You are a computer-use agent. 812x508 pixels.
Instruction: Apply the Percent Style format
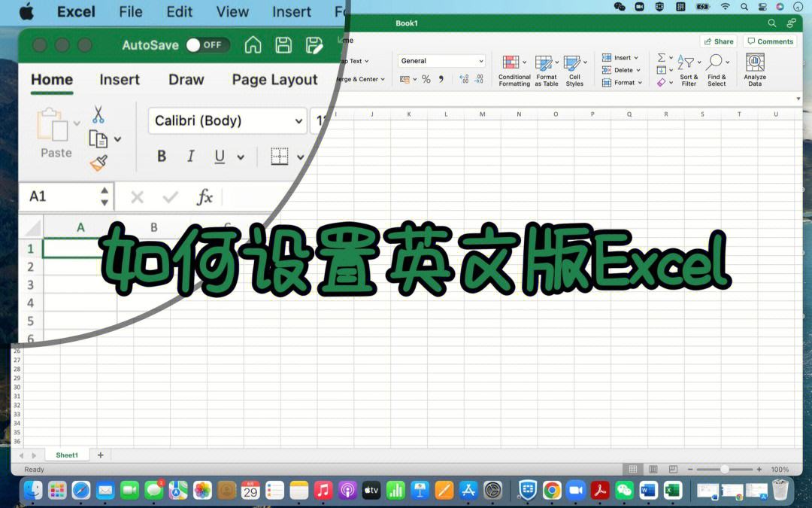(x=426, y=79)
